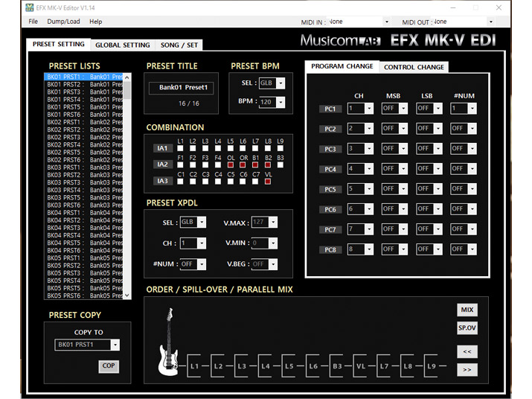Switch to the GLOBAL SETTING tab
This screenshot has height=399, width=532.
[123, 45]
